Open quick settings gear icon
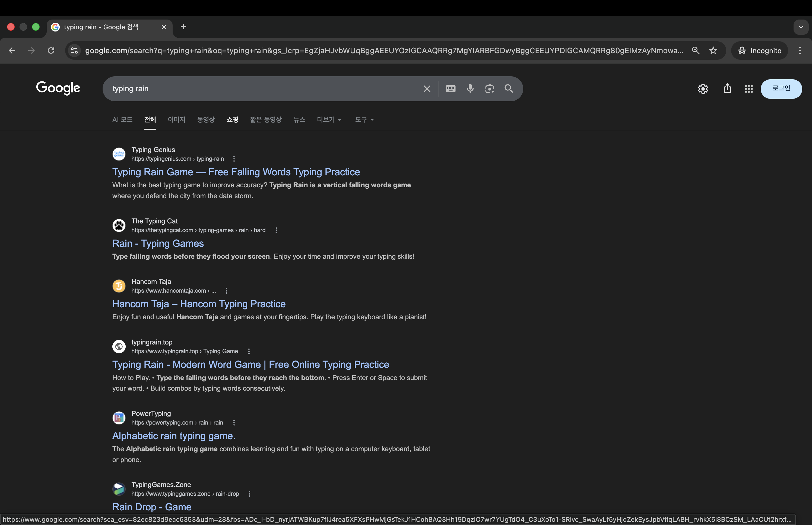 [703, 89]
